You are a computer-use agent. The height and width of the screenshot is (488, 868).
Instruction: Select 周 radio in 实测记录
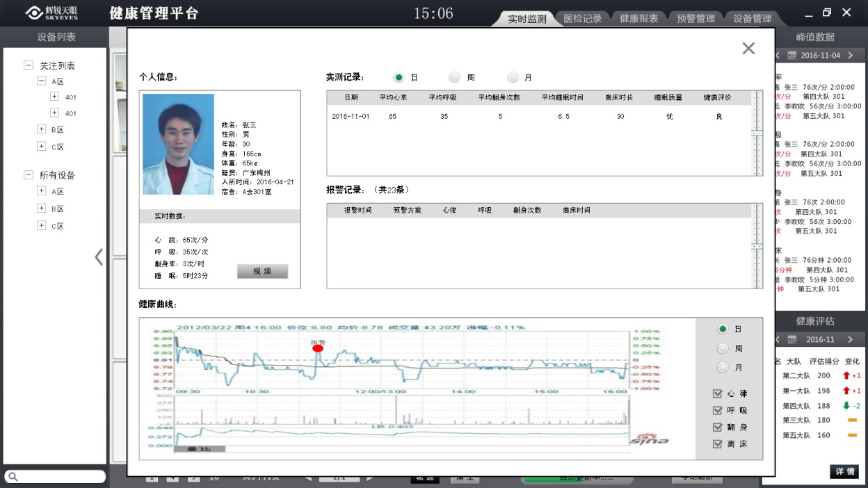tap(455, 78)
